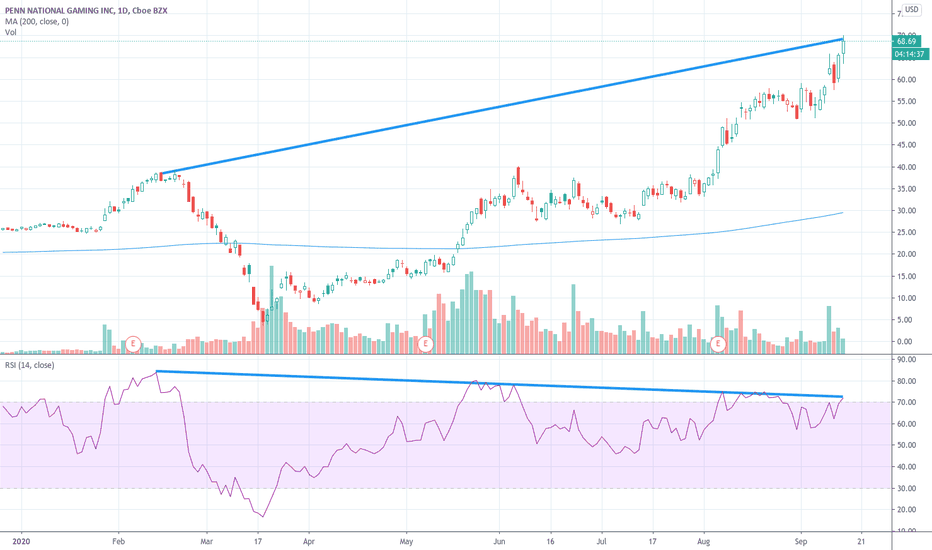Click the Jul label on time axis
This screenshot has height=550, width=932.
point(602,542)
